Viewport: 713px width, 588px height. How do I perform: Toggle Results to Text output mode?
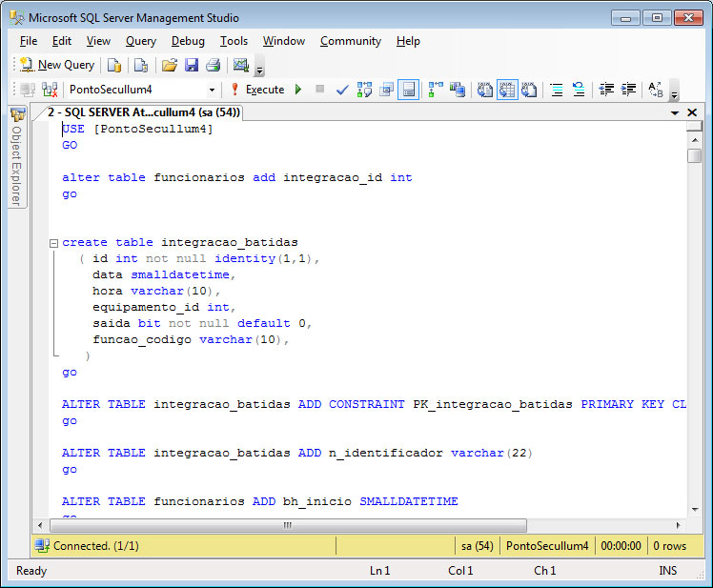(x=485, y=90)
